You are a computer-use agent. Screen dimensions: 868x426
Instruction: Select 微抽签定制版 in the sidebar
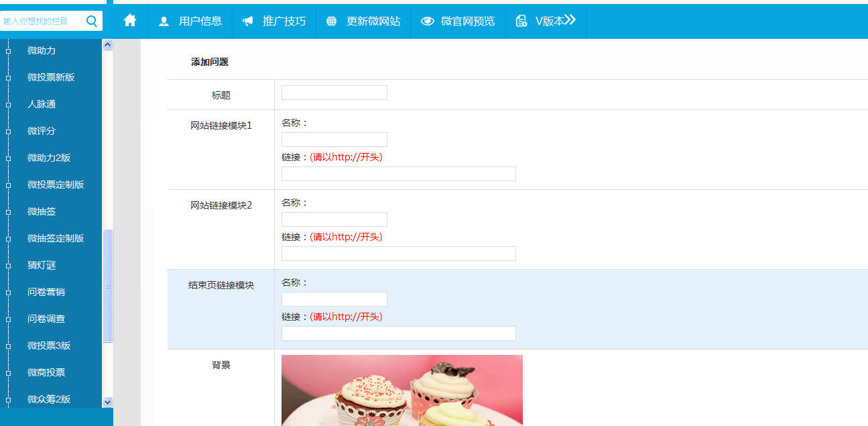coord(56,238)
